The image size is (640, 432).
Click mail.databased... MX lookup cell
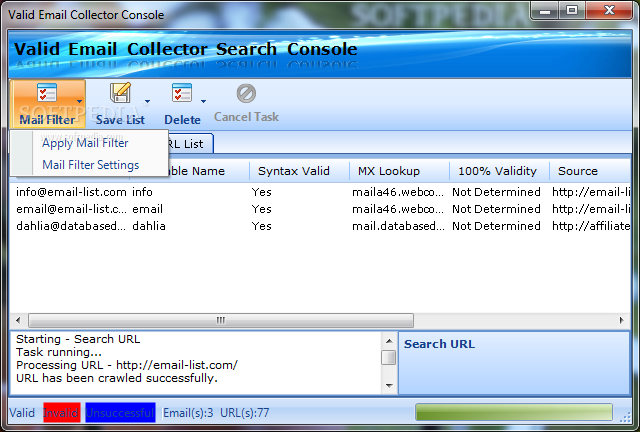click(x=398, y=226)
